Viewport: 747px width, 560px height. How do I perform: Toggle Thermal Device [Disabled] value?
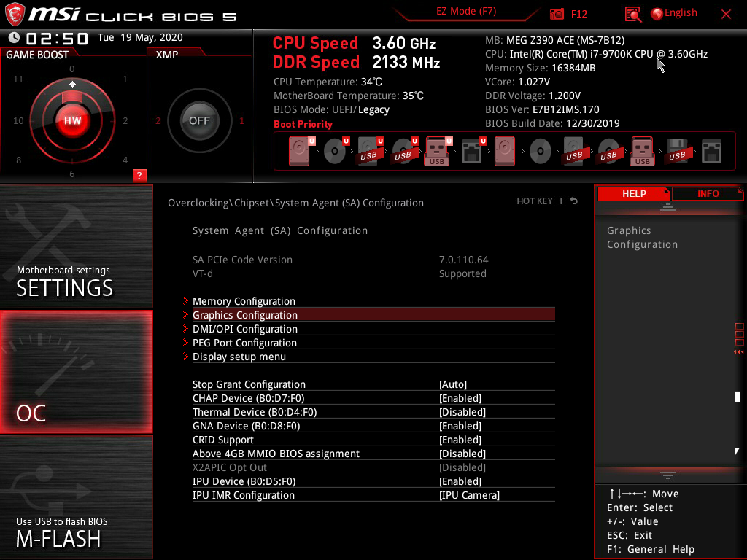(x=462, y=412)
